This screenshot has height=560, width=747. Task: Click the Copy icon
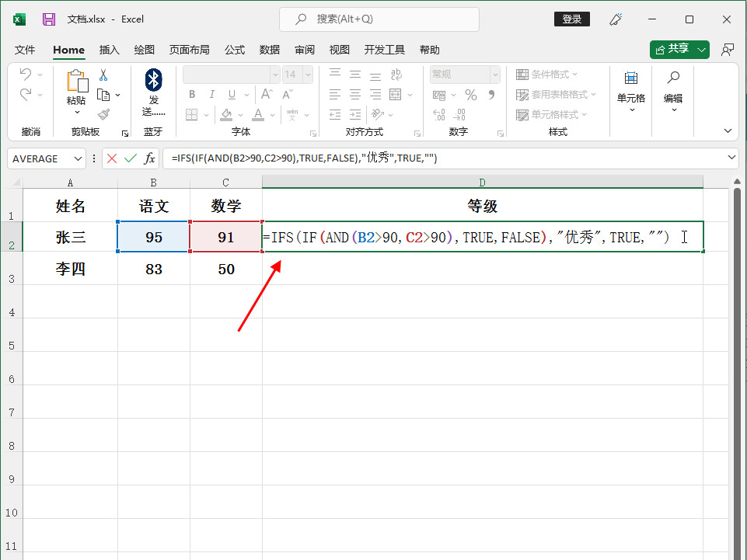pos(103,95)
